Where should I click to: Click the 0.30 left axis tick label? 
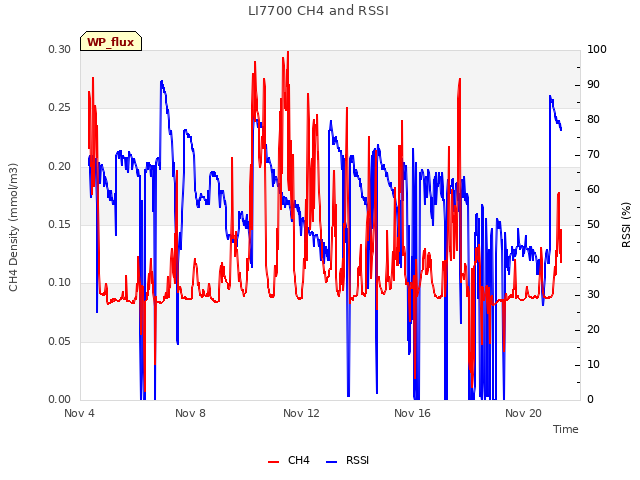pos(60,49)
